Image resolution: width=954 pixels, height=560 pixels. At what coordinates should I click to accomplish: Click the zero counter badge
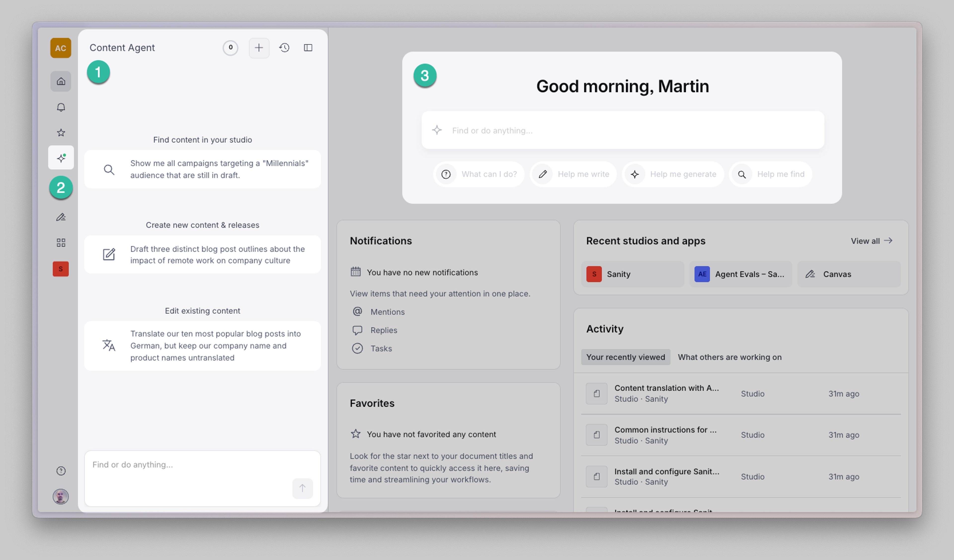coord(230,48)
